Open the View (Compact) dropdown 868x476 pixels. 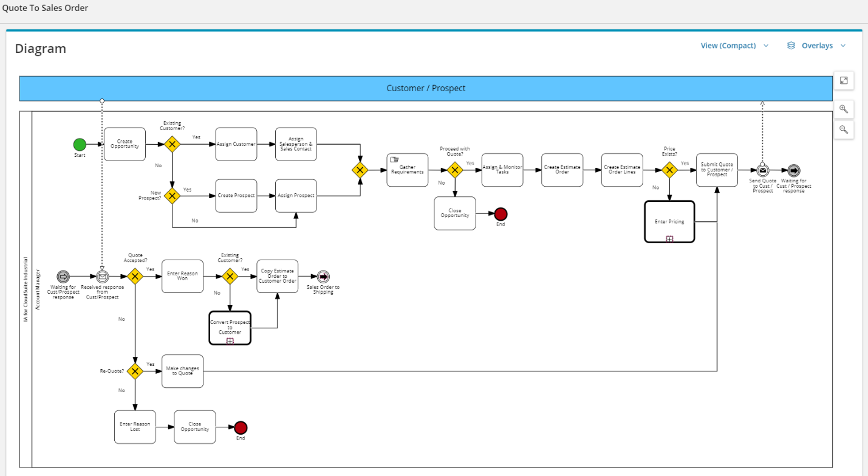[734, 46]
